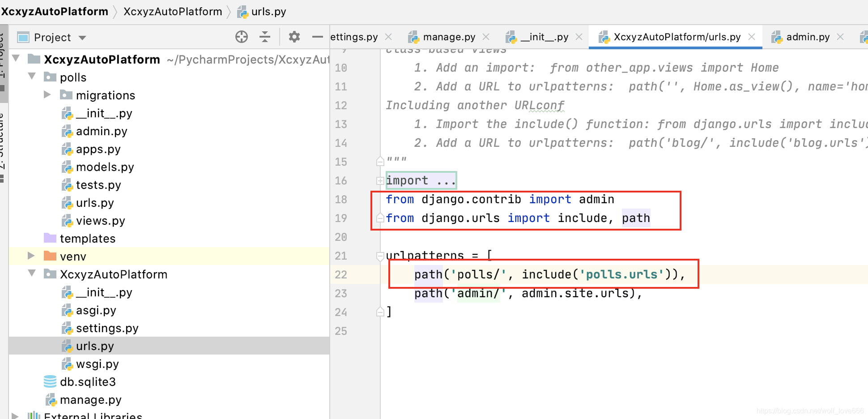Click the db.sqlite3 database icon
The image size is (868, 419).
50,381
